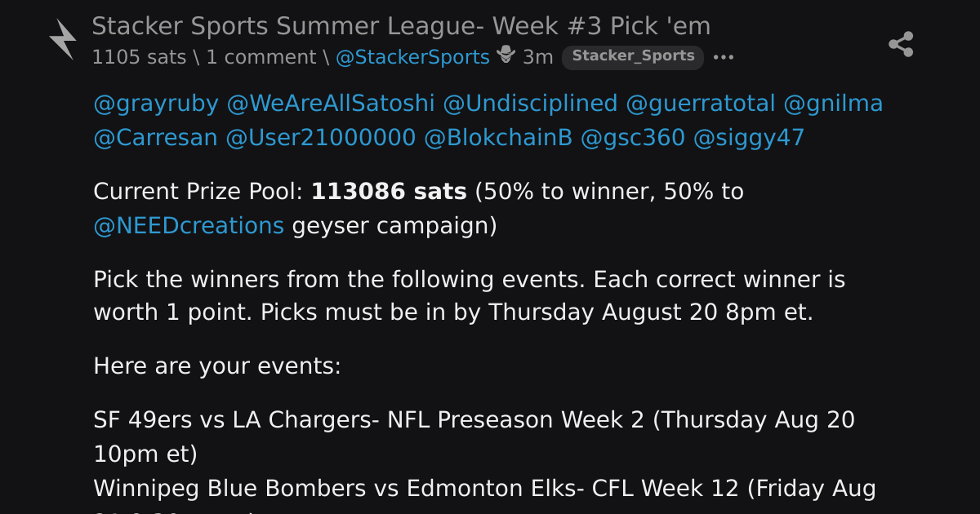Click the cowboy hat icon beside StackerSports
The image size is (980, 514).
[506, 56]
